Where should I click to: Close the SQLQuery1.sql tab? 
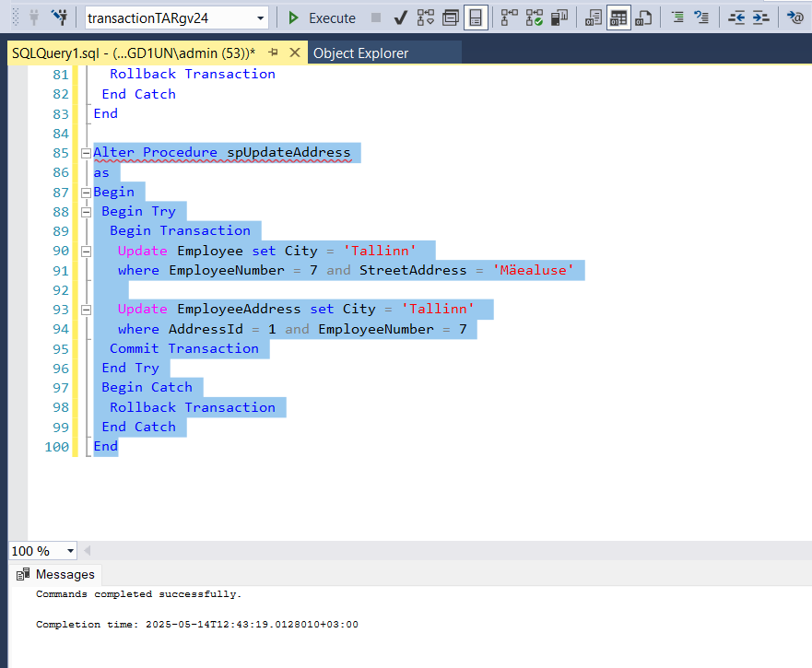pos(295,53)
